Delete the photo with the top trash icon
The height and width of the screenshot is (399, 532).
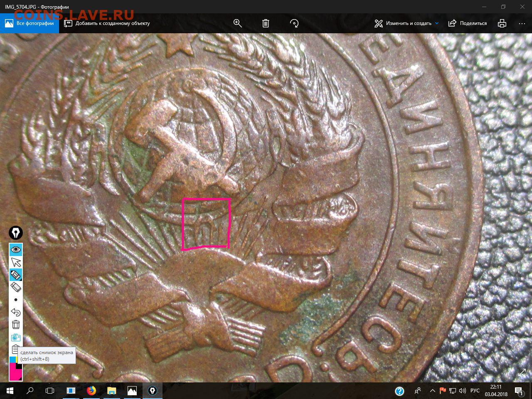coord(266,23)
